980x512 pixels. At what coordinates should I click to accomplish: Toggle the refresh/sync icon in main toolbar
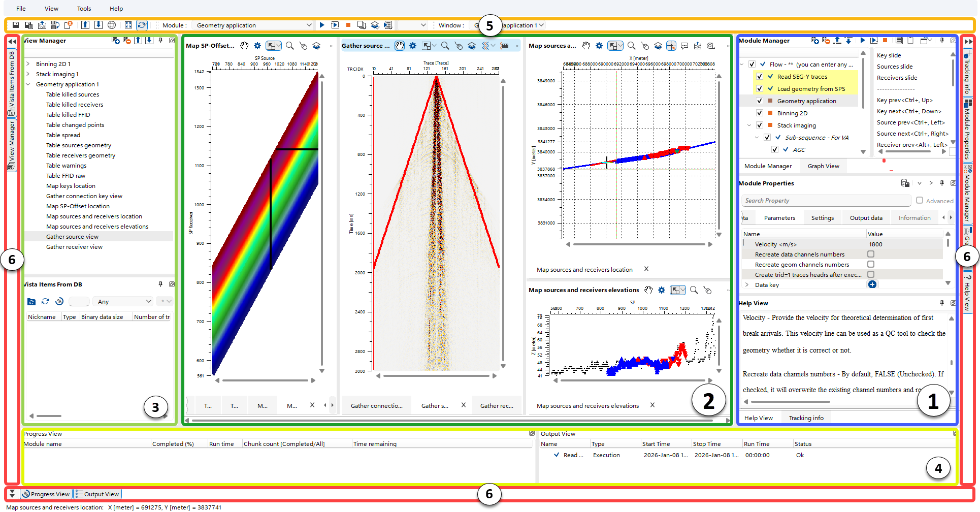coord(142,25)
